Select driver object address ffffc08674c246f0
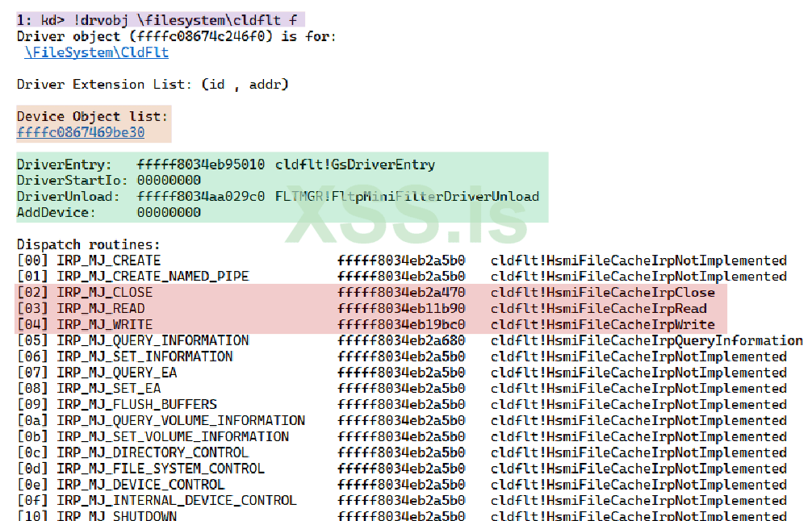The height and width of the screenshot is (521, 812). 200,37
